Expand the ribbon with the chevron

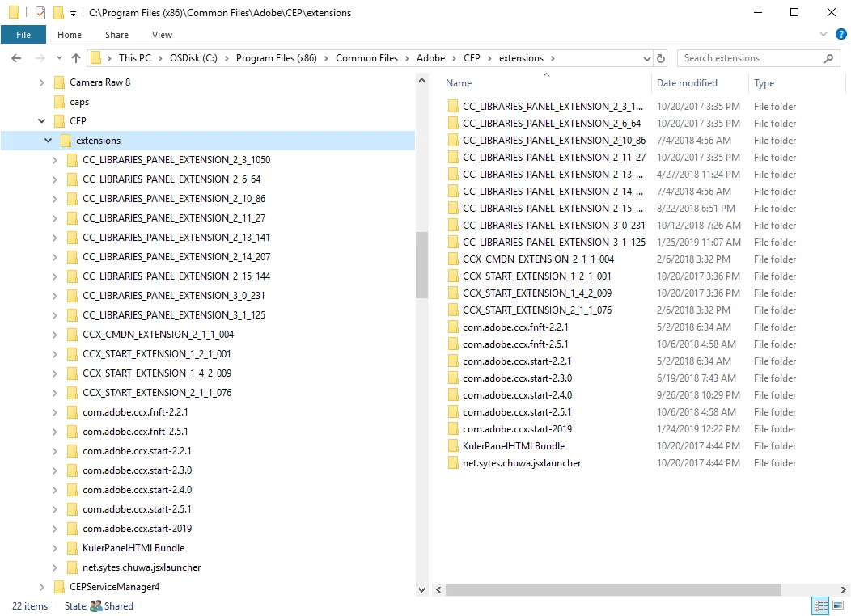click(x=823, y=34)
